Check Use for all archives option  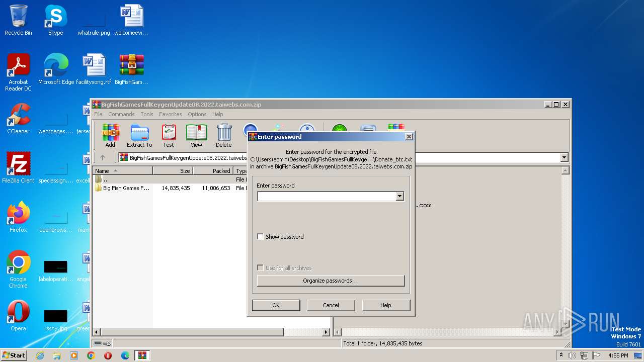[260, 268]
